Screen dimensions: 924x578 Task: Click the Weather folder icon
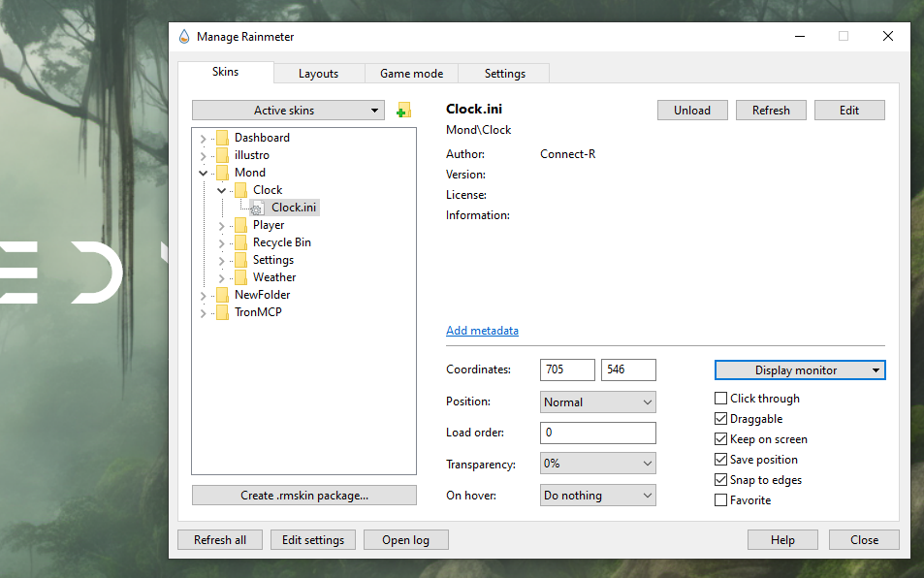click(240, 277)
